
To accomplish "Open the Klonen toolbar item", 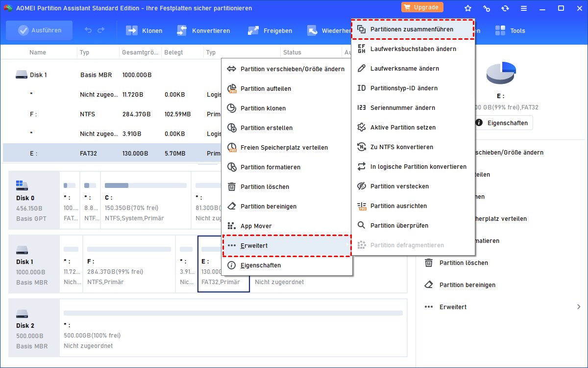I will pyautogui.click(x=144, y=30).
